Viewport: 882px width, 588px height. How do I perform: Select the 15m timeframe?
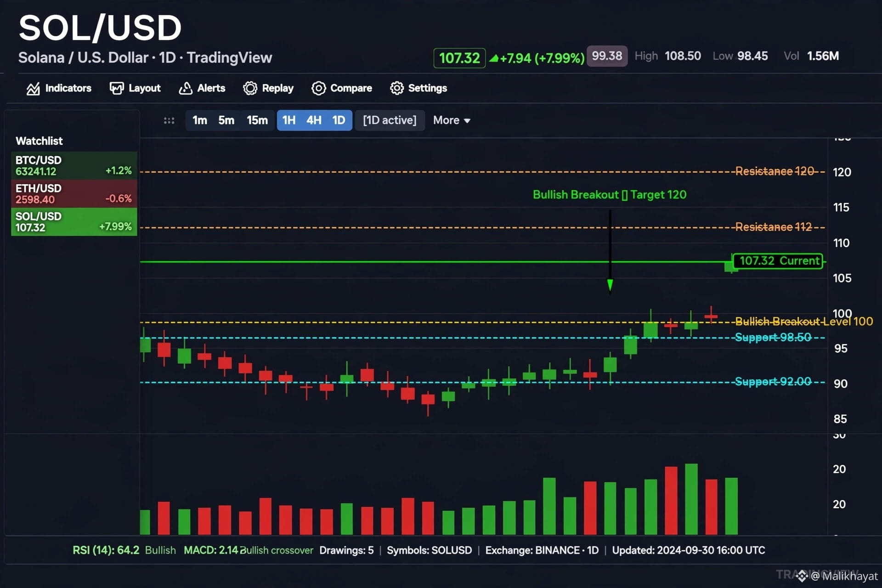point(257,120)
